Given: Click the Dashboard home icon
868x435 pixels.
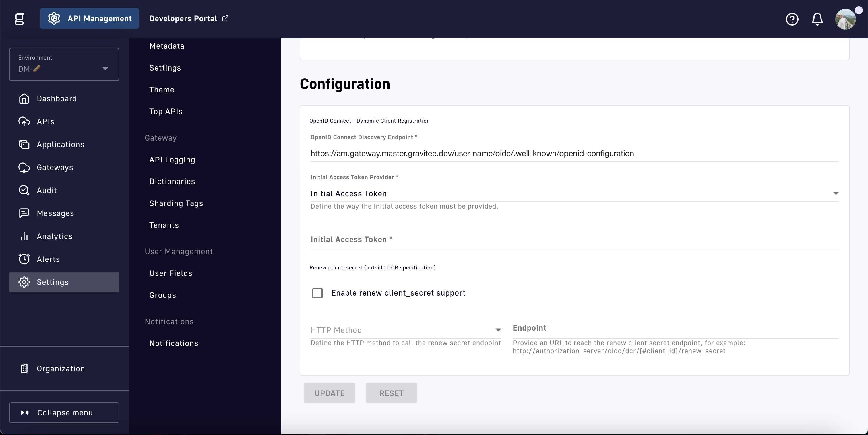Looking at the screenshot, I should click(24, 98).
